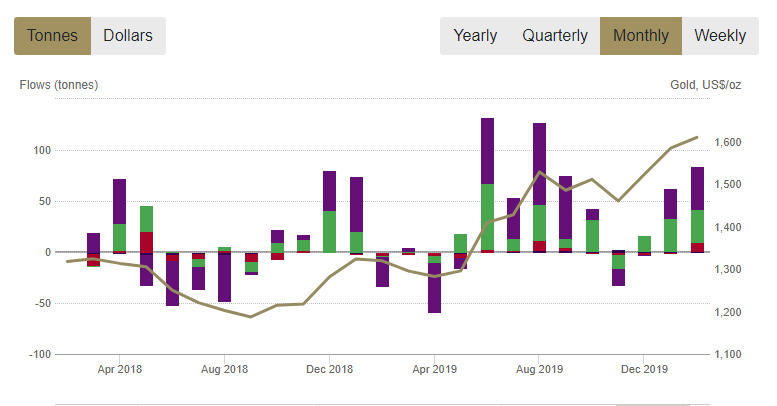The height and width of the screenshot is (406, 777).
Task: Click purple segment of April 2018 bar
Action: [120, 201]
